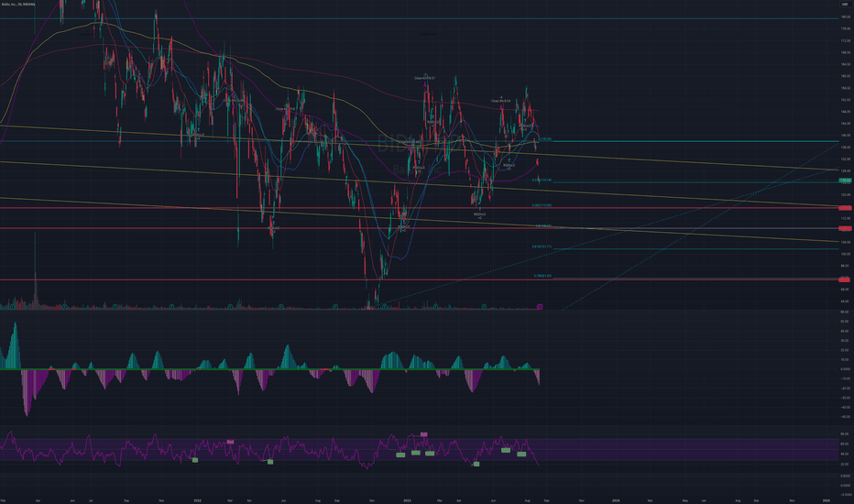
Task: Select the 0(138.06) Fibonacci level label
Action: tap(544, 139)
